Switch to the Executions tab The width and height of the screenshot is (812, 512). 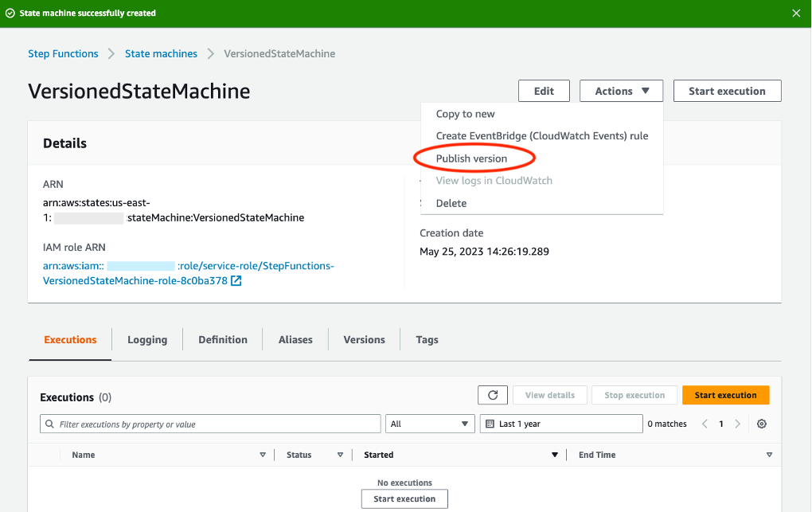70,340
